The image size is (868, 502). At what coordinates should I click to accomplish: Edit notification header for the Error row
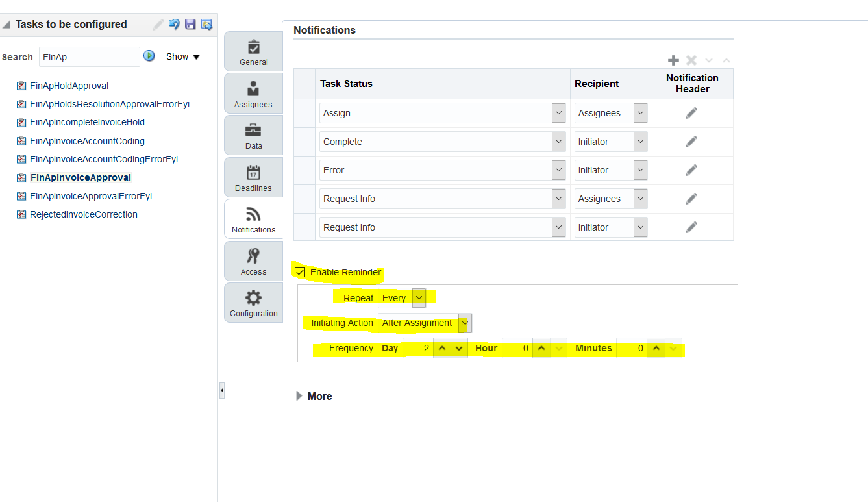pyautogui.click(x=691, y=170)
